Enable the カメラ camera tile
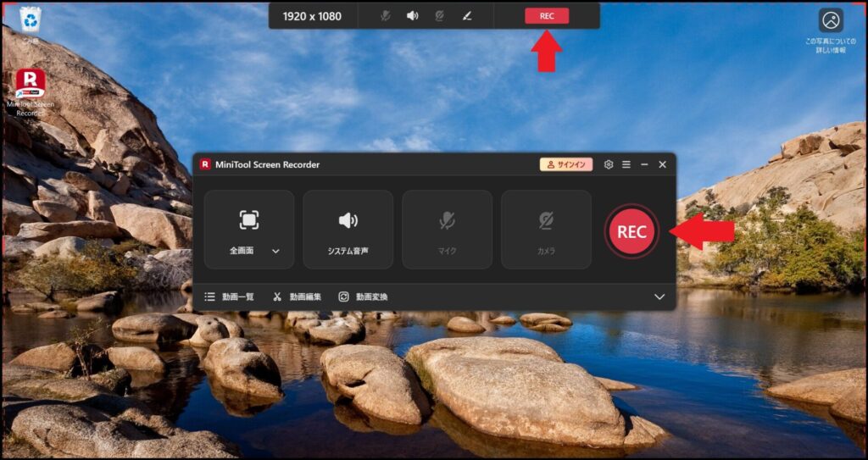The height and width of the screenshot is (460, 868). [x=546, y=230]
